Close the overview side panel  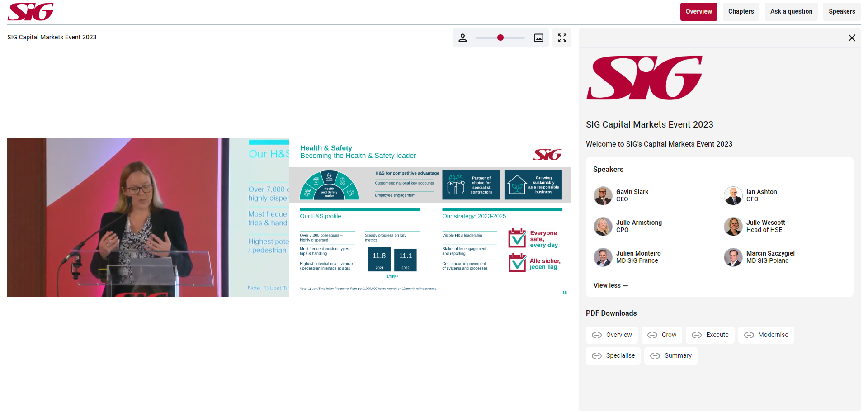coord(852,38)
